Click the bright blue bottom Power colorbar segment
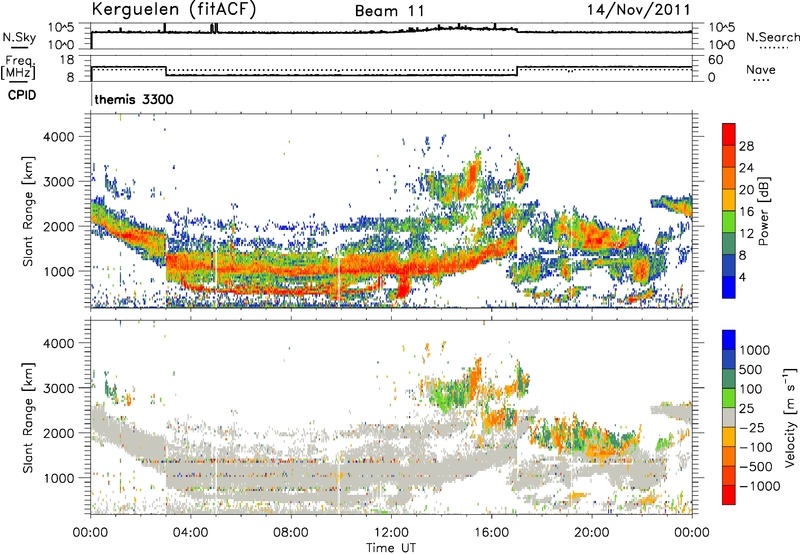This screenshot has width=800, height=554. pos(729,287)
